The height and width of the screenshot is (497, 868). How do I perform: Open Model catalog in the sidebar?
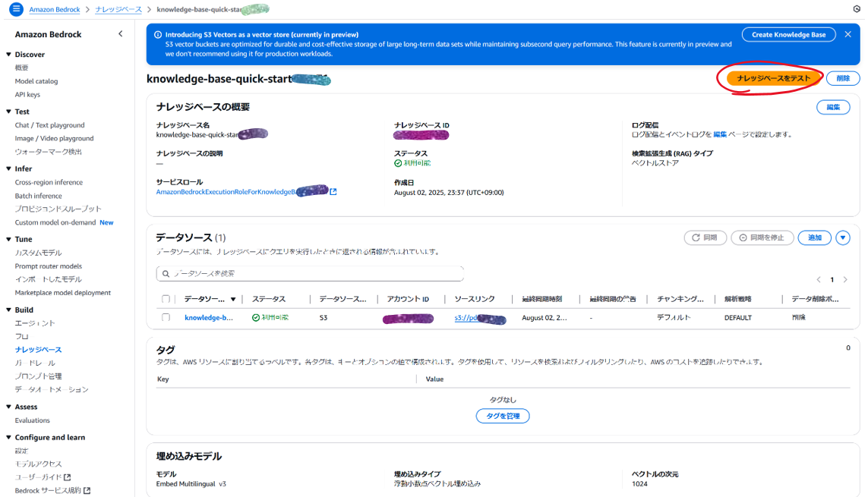36,81
